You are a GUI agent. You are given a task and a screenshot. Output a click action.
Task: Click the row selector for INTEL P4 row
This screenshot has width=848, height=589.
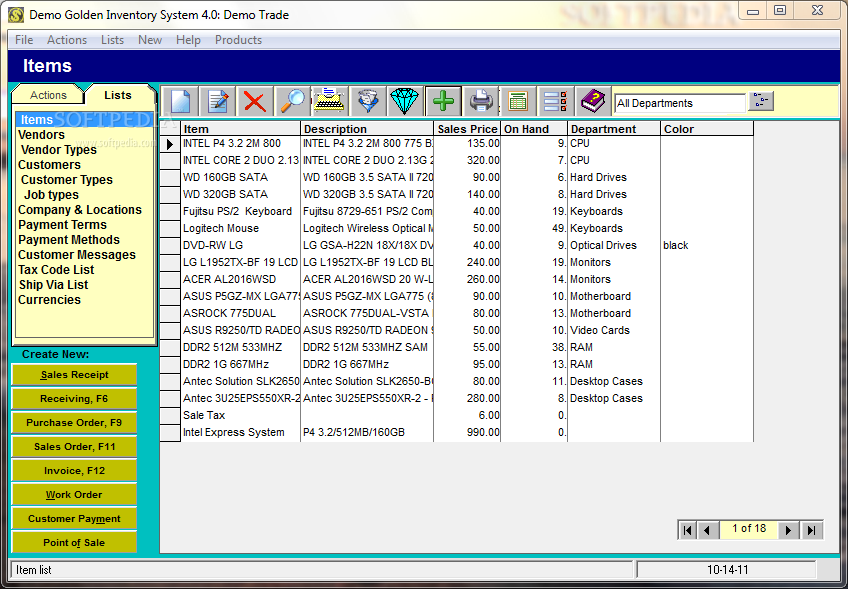pyautogui.click(x=170, y=144)
